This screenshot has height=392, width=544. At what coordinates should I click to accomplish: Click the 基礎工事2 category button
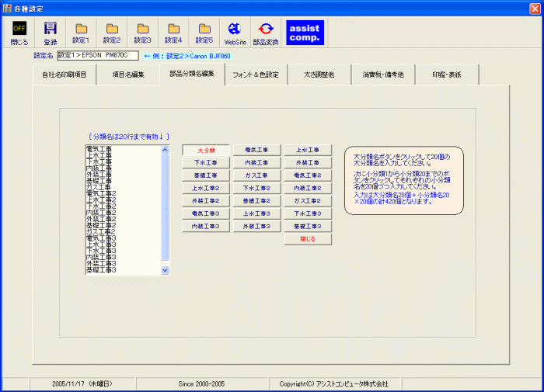[x=256, y=201]
